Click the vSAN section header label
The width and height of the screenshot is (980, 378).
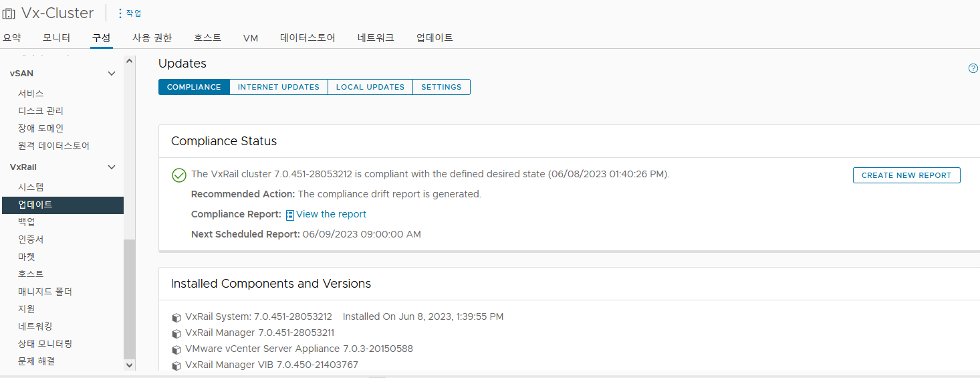tap(21, 74)
